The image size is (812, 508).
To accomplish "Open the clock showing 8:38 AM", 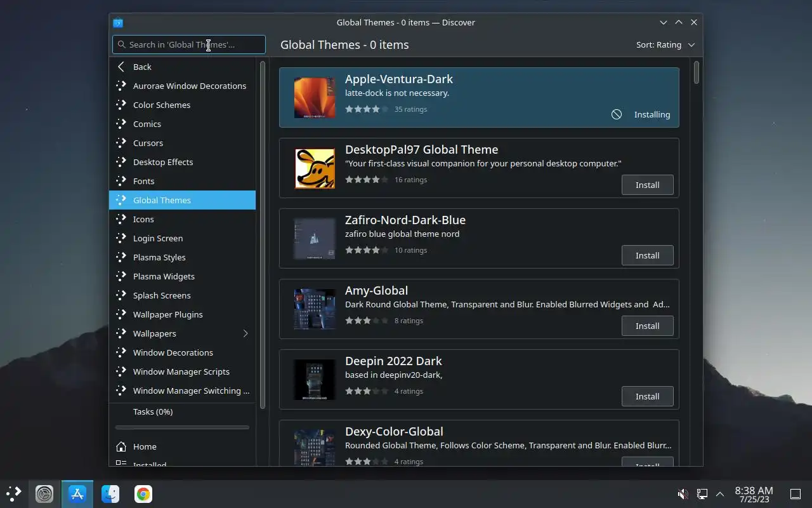I will point(754,494).
